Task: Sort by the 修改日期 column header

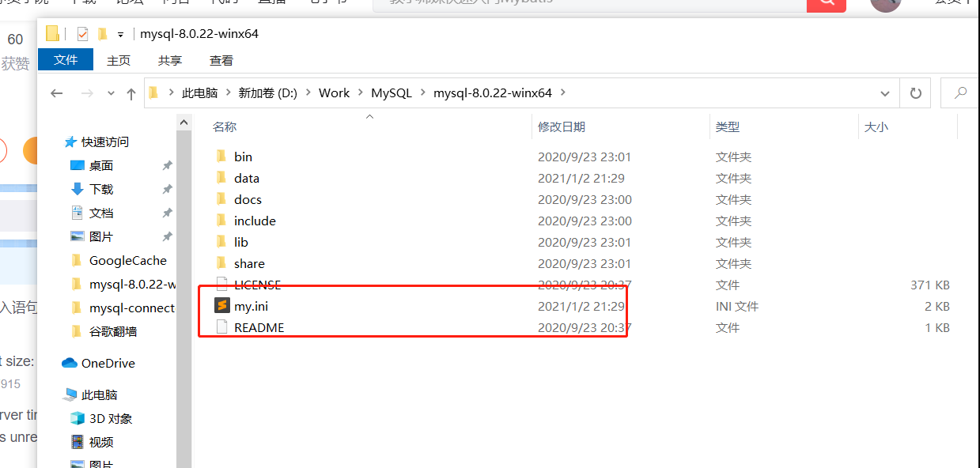Action: (x=562, y=126)
